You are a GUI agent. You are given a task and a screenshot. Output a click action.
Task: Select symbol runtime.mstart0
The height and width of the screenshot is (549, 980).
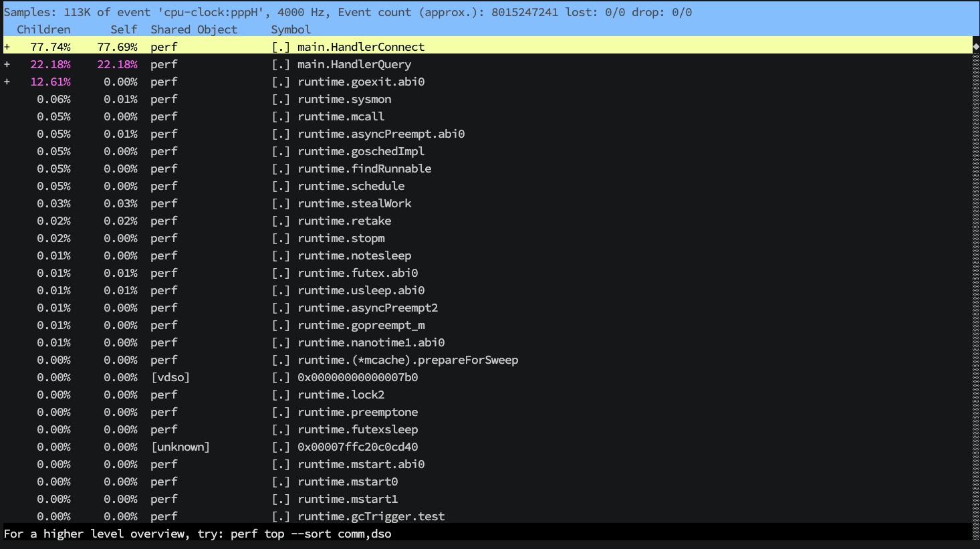point(348,481)
